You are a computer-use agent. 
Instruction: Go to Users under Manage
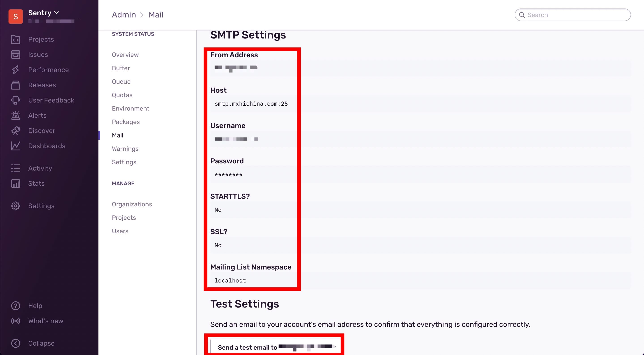(x=120, y=231)
